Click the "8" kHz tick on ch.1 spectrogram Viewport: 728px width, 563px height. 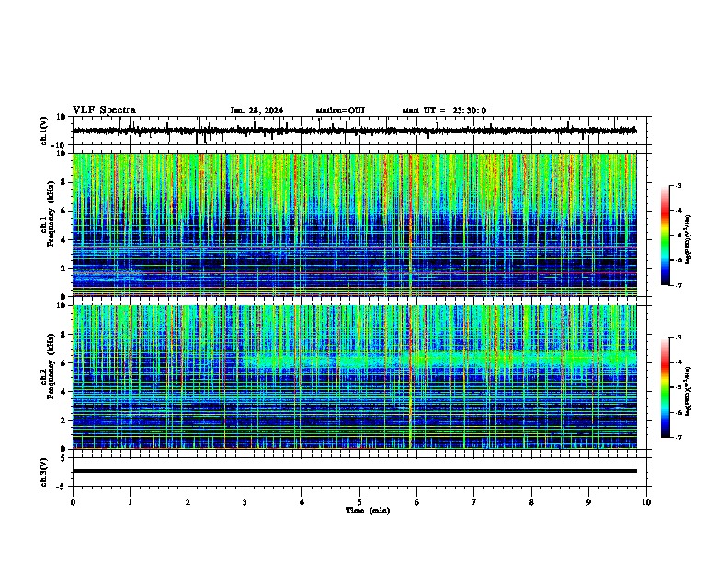coord(63,182)
